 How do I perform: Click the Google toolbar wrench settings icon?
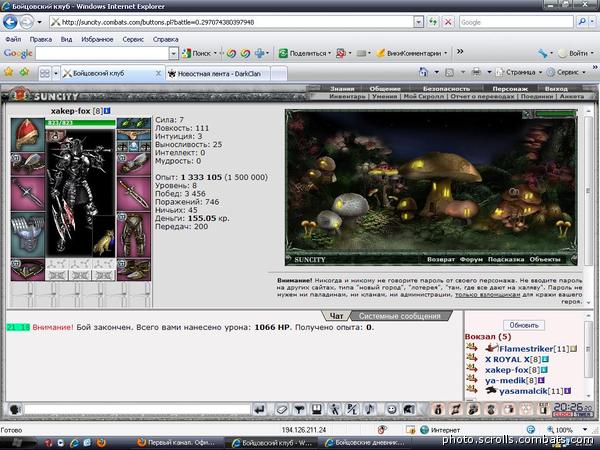point(542,54)
